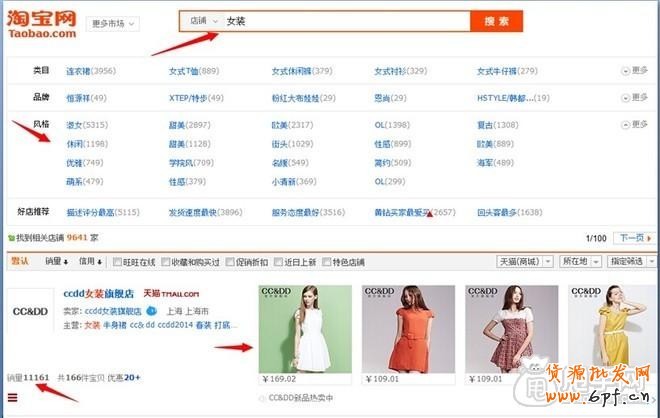Screen dimensions: 660x418
Task: Choose style 学院风(709)
Action: [x=191, y=162]
